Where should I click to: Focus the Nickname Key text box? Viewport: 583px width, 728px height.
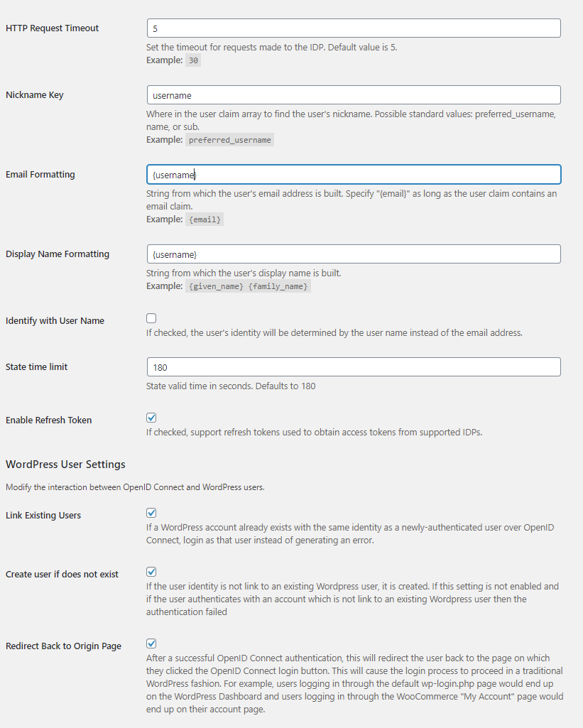(x=353, y=95)
